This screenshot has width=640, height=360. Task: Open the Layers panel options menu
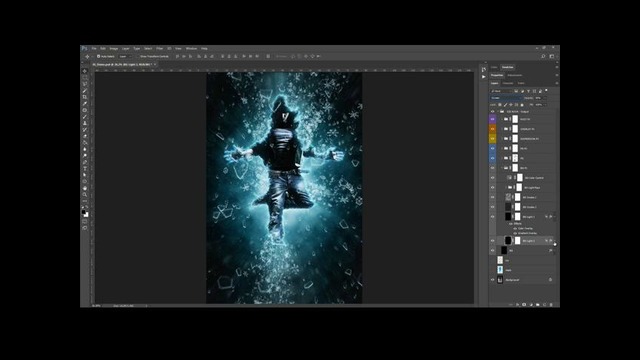pos(557,83)
